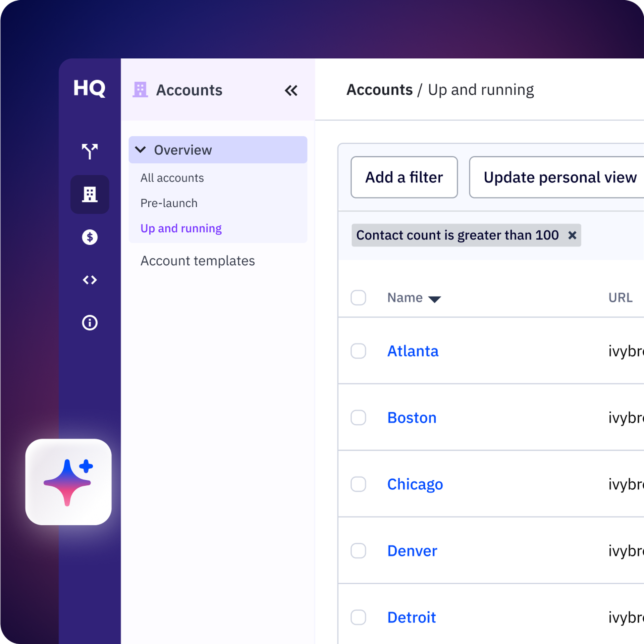Select the Accounts building sidebar icon
This screenshot has width=644, height=644.
click(90, 194)
